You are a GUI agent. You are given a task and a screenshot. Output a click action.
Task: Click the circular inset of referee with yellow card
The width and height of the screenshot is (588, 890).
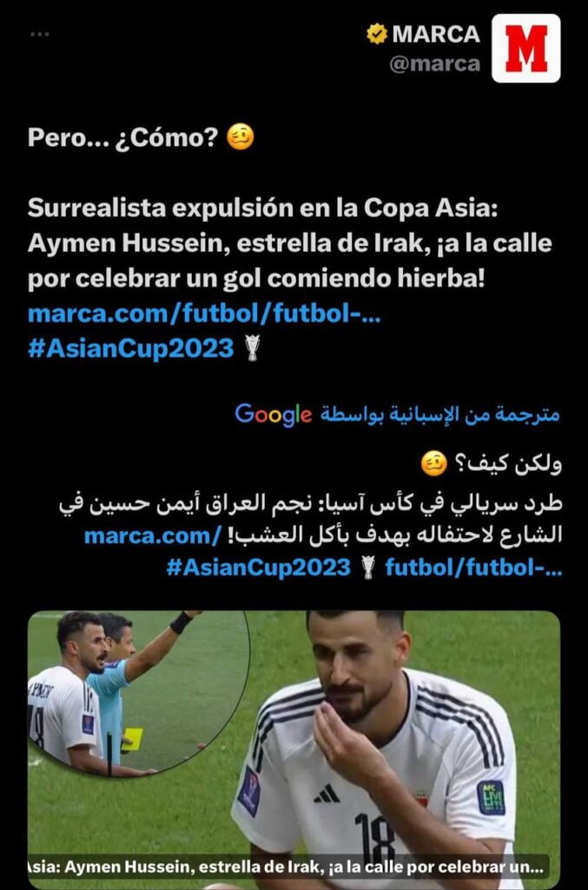pyautogui.click(x=138, y=693)
